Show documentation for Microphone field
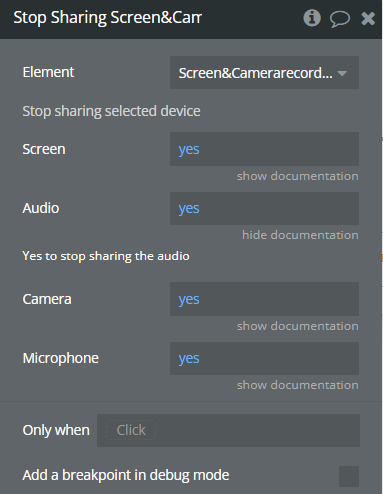Viewport: 383px width, 494px height. tap(298, 385)
